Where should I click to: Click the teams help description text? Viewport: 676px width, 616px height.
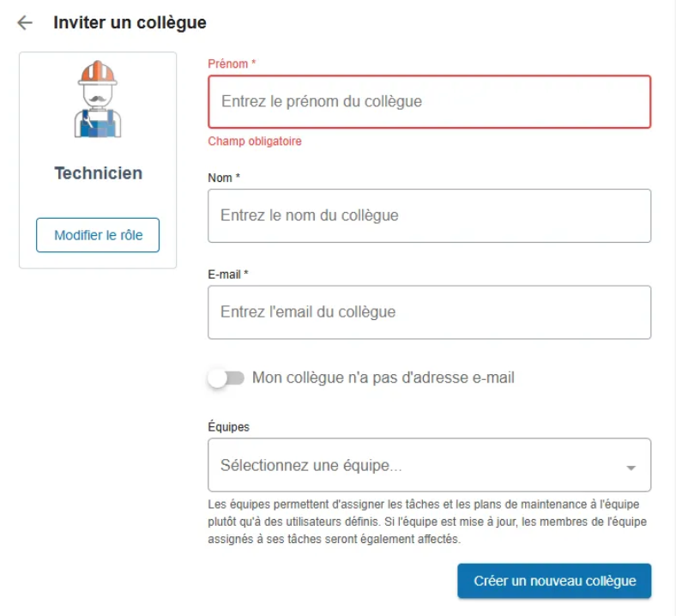(x=427, y=522)
